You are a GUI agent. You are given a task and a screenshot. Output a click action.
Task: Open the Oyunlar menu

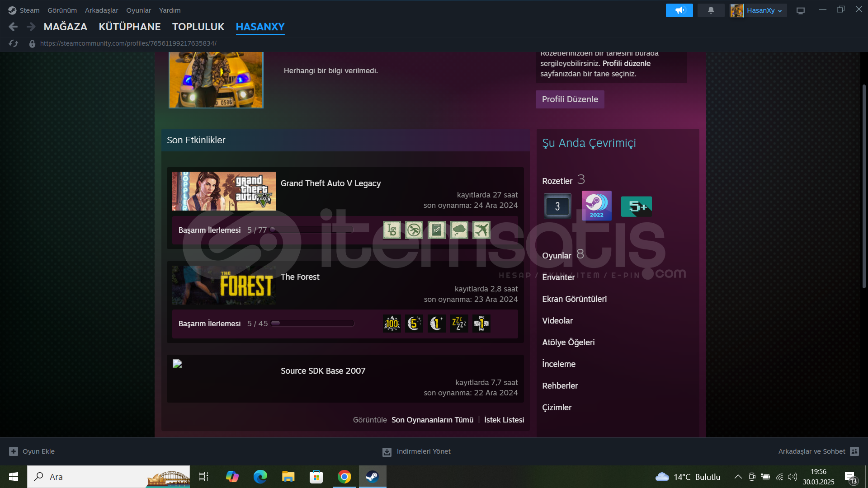[x=138, y=10]
